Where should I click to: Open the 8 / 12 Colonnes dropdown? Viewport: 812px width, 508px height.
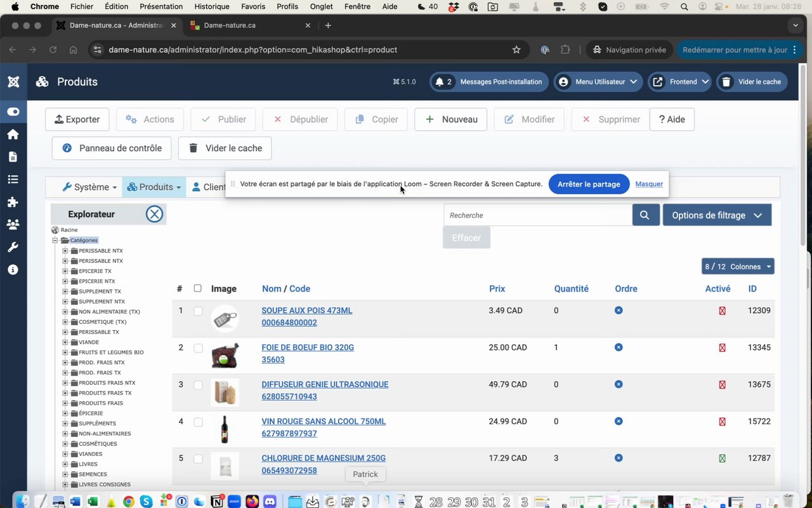pos(738,267)
